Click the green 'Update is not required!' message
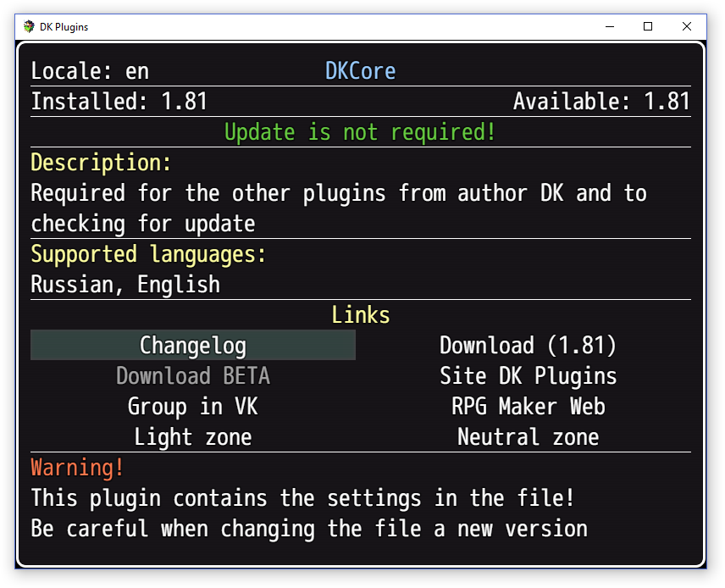The image size is (725, 588). [360, 132]
